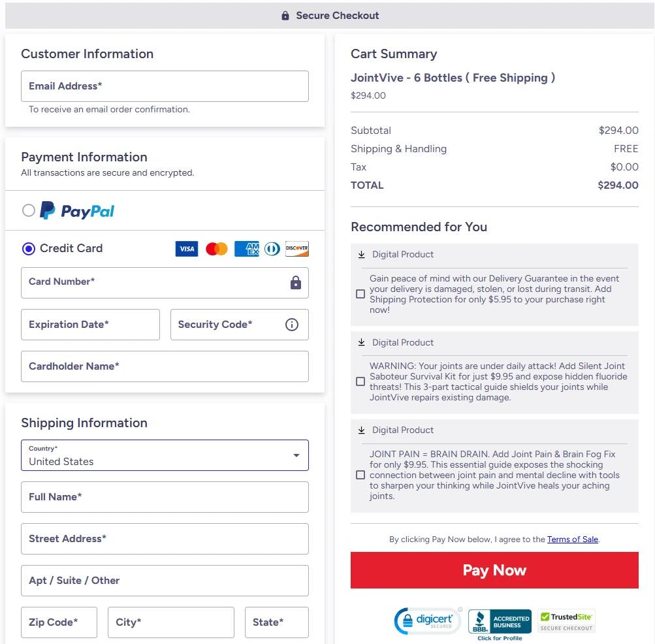Focus the Cardholder Name field

point(165,366)
